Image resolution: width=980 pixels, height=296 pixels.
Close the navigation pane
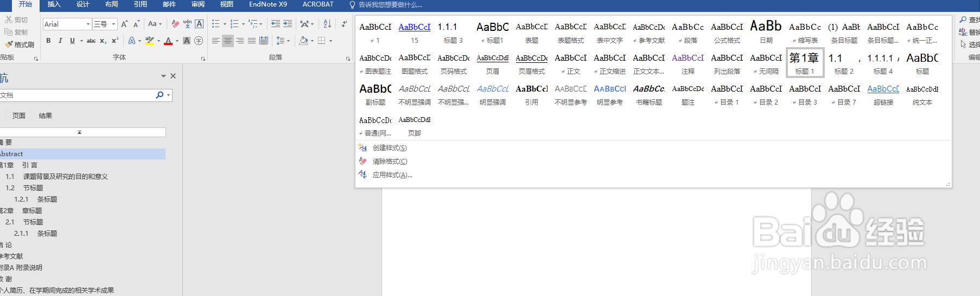pyautogui.click(x=173, y=76)
